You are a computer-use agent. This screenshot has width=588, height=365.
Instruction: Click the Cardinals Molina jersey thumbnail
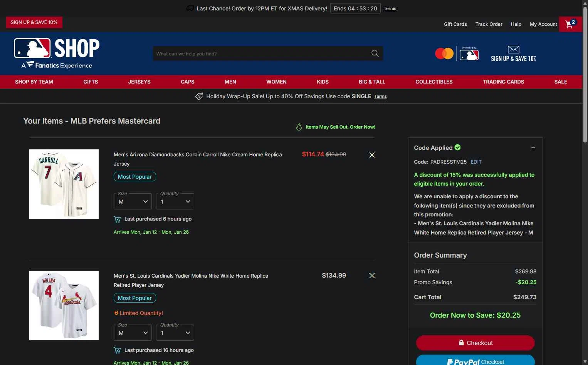(64, 305)
